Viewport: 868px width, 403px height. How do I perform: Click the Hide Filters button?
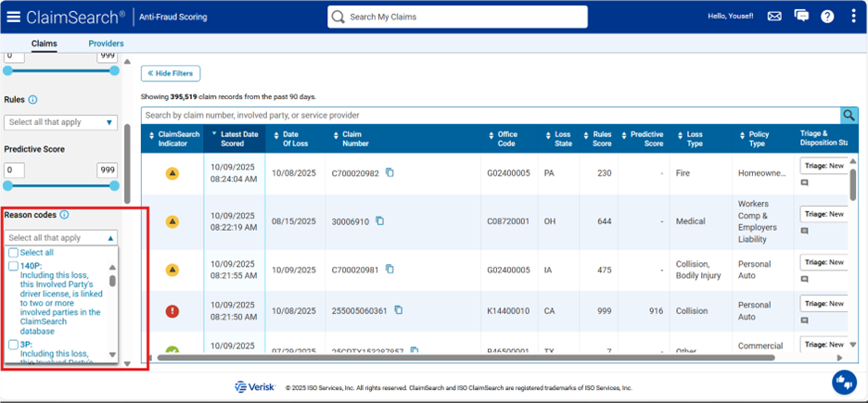pos(171,73)
